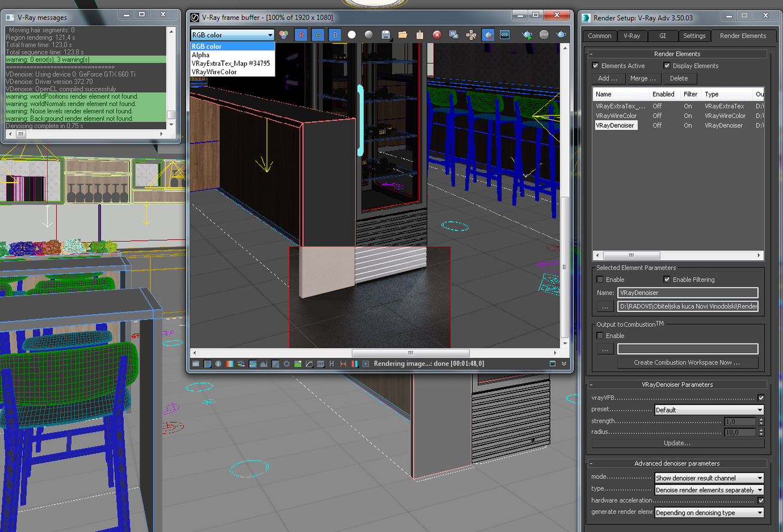Check Enable under Output to Combustion

(600, 336)
